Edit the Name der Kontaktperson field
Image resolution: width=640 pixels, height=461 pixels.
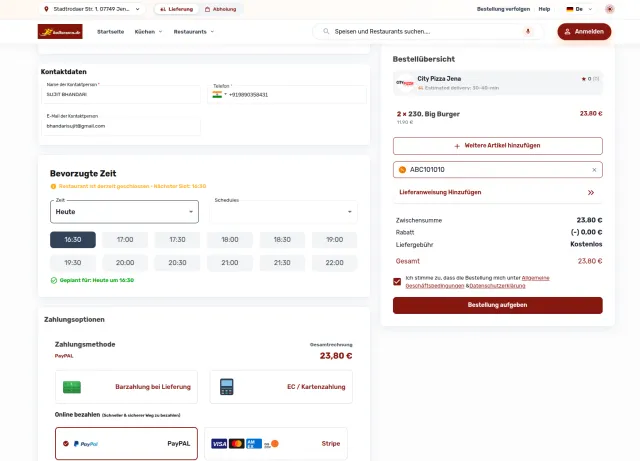121,94
